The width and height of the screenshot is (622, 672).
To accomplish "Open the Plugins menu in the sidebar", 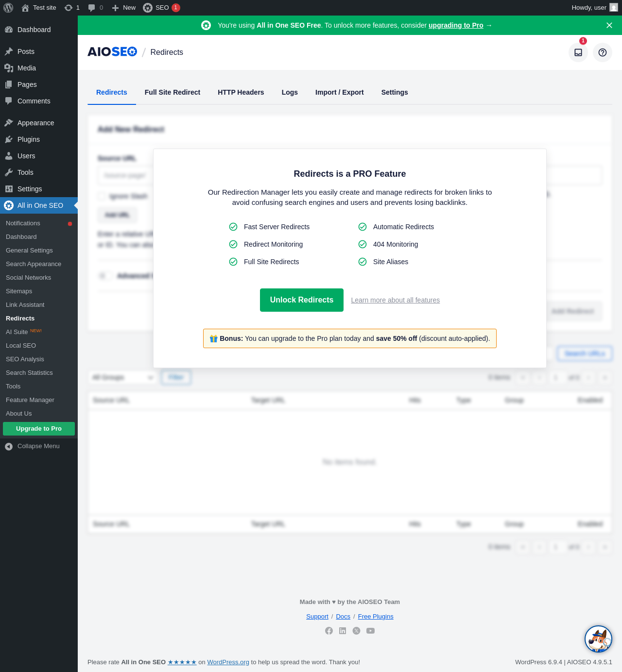I will (29, 139).
